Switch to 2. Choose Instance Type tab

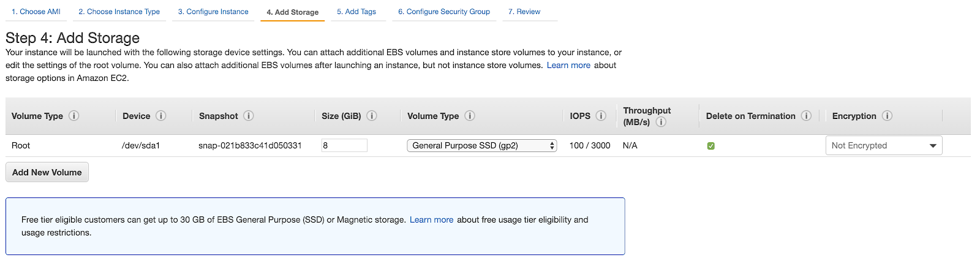[x=119, y=12]
